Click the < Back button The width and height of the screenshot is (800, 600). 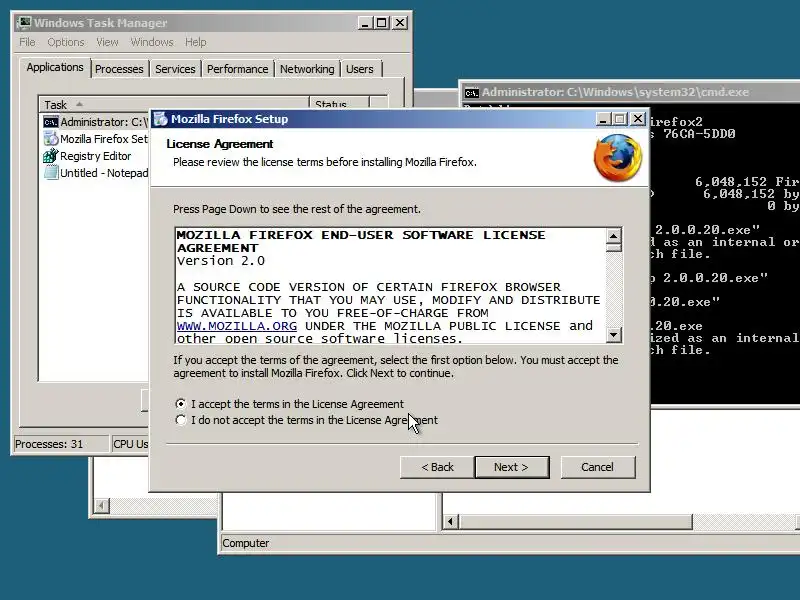[437, 467]
